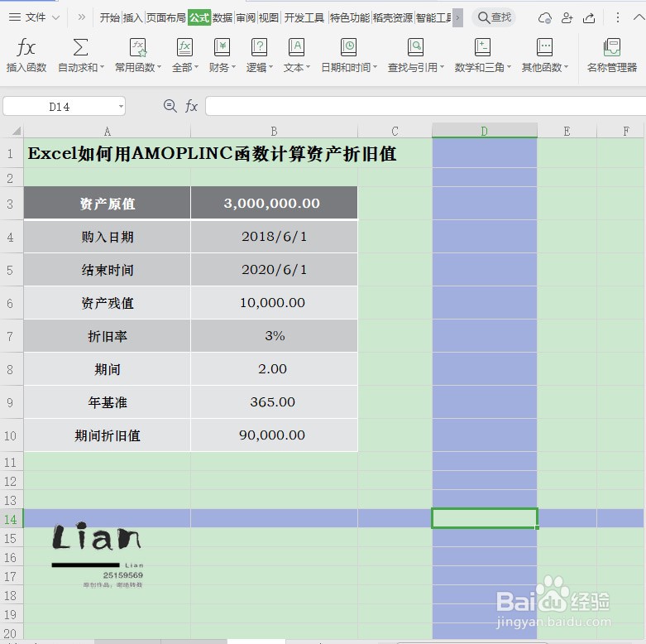Expand the 自动求和 dropdown arrow
Viewport: 646px width, 644px height.
pyautogui.click(x=102, y=67)
